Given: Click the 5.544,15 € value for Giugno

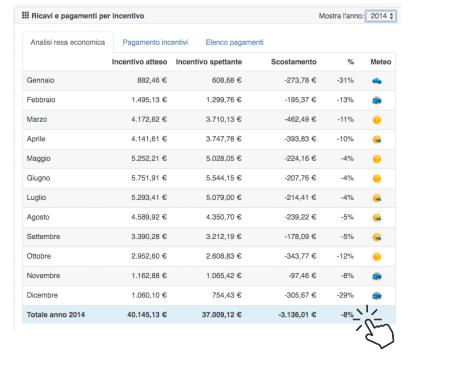Looking at the screenshot, I should [224, 178].
